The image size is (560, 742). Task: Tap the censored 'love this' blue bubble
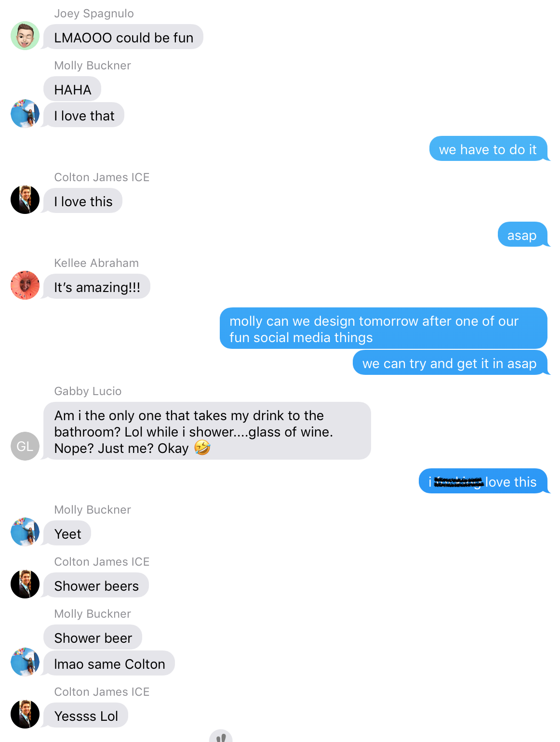(484, 481)
